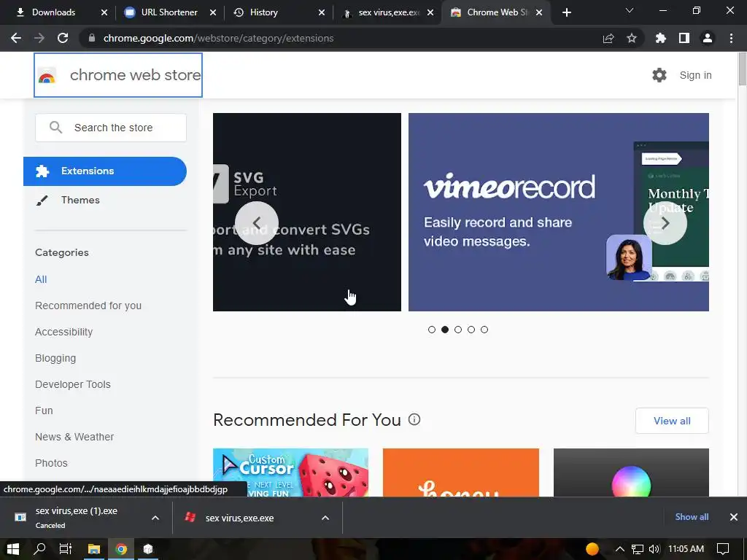Image resolution: width=747 pixels, height=560 pixels.
Task: Expand options for sex virus,exe.exe download
Action: (x=325, y=518)
